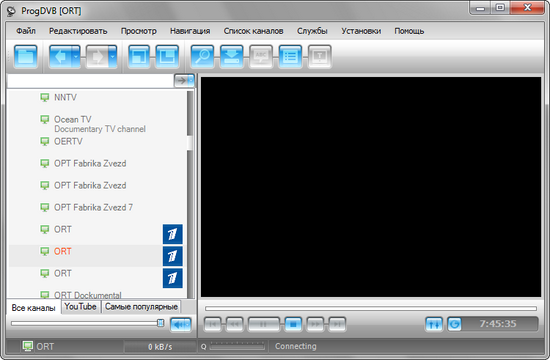Click the ORT monitor icon in status bar
Screen dimensions: 550x360
coord(28,346)
